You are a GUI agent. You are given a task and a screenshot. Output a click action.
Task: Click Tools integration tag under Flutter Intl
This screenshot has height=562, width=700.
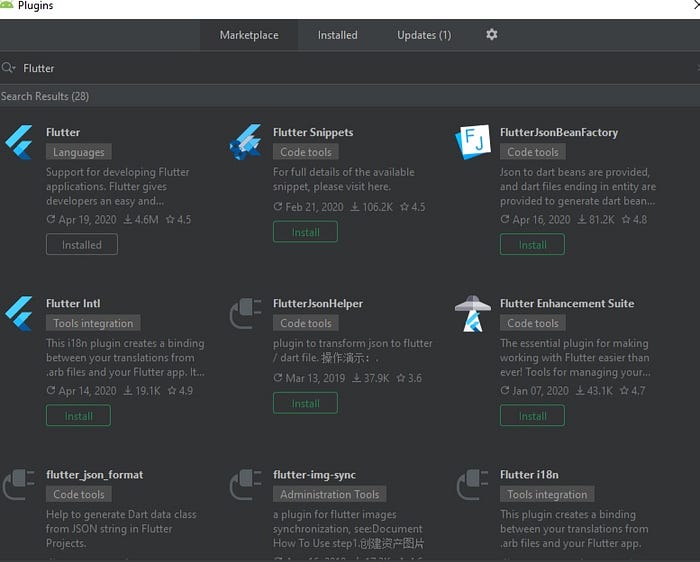pyautogui.click(x=93, y=323)
